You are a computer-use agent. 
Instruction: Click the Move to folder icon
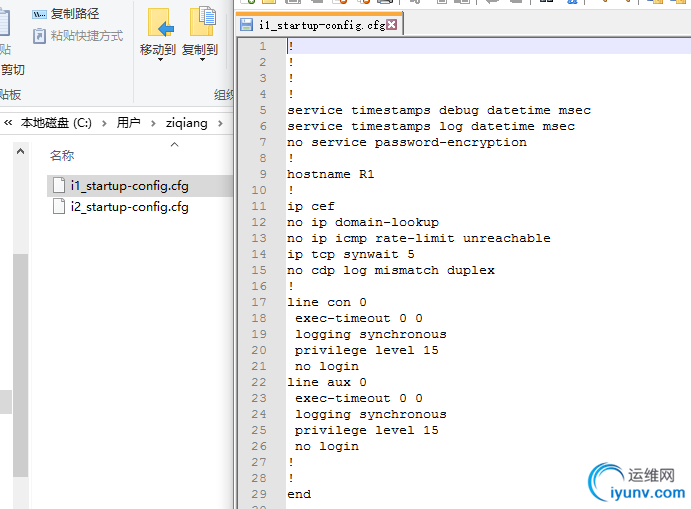(x=160, y=22)
